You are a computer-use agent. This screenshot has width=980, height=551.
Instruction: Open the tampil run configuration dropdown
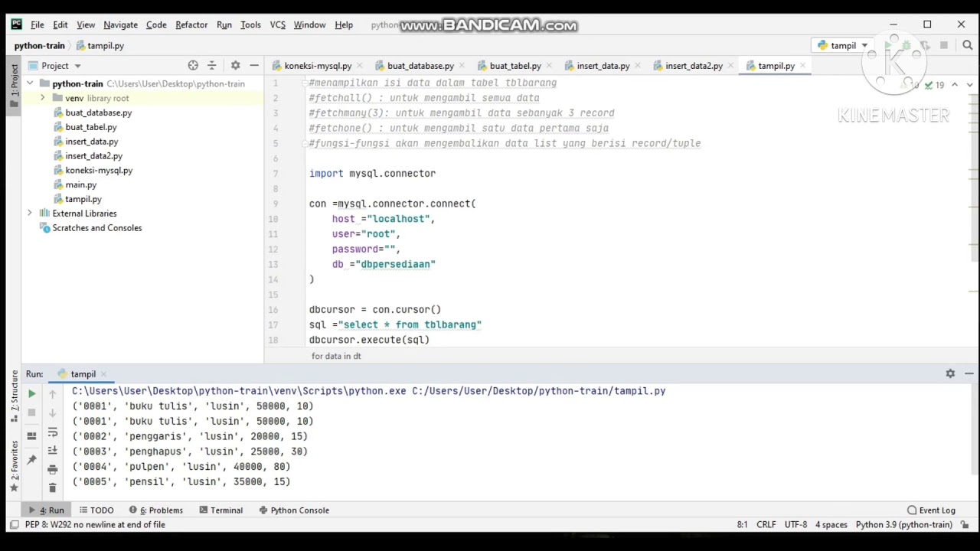(842, 46)
